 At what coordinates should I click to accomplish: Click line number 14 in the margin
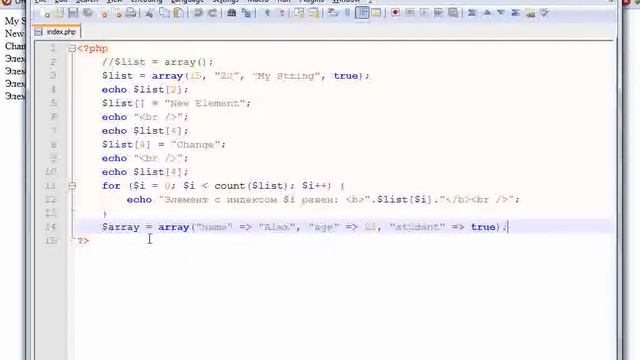tap(51, 227)
